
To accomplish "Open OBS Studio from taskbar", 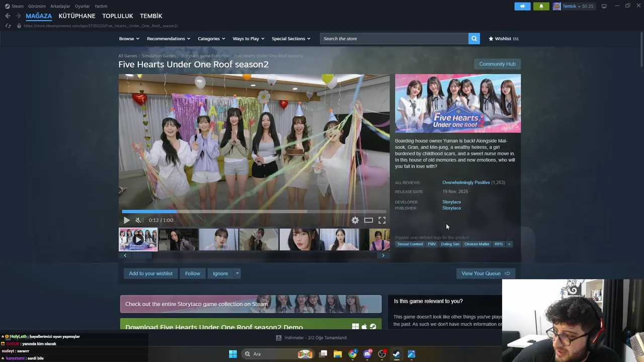I will [382, 354].
